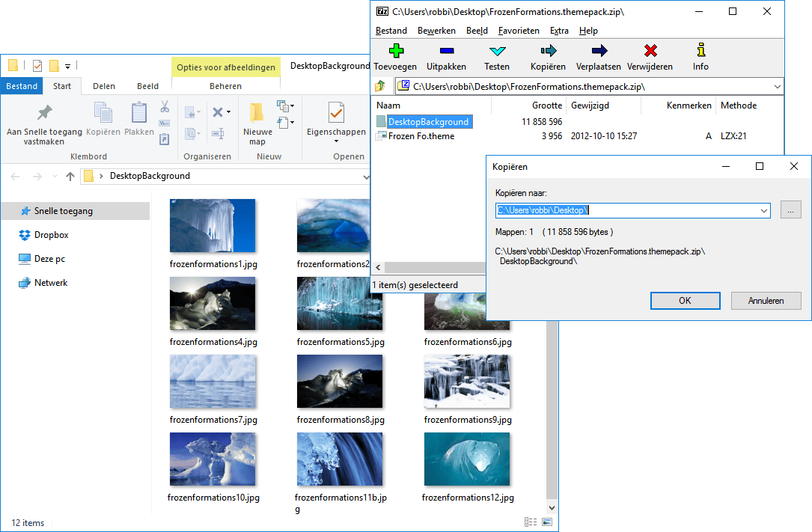
Task: Go up one folder level in 7-Zip
Action: (x=380, y=87)
